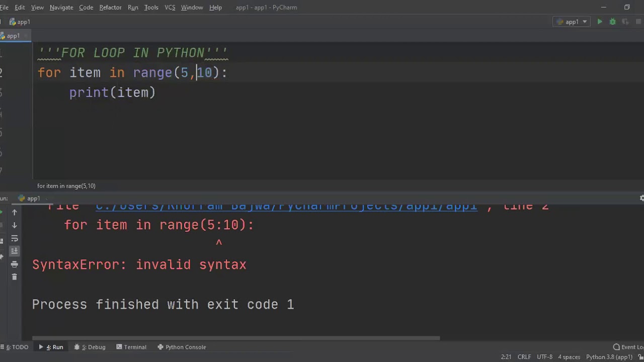Restore down the PyCharm window

[x=627, y=8]
